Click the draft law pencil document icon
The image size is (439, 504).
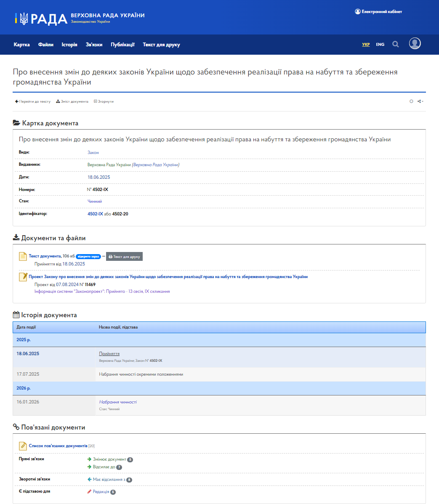click(23, 277)
